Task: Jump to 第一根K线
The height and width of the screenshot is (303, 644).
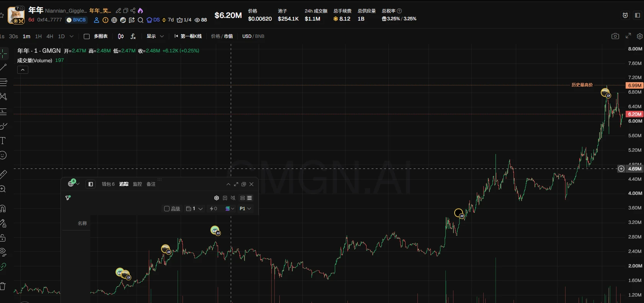Action: (187, 36)
